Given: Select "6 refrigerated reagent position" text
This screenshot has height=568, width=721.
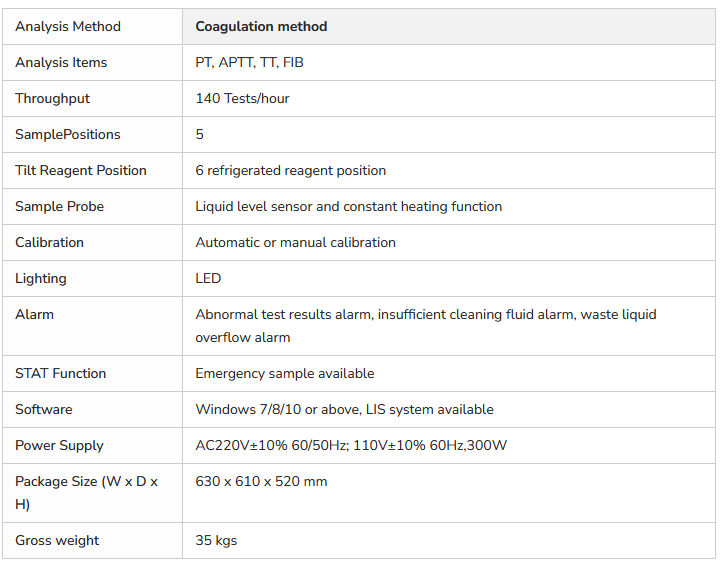Looking at the screenshot, I should coord(290,171).
